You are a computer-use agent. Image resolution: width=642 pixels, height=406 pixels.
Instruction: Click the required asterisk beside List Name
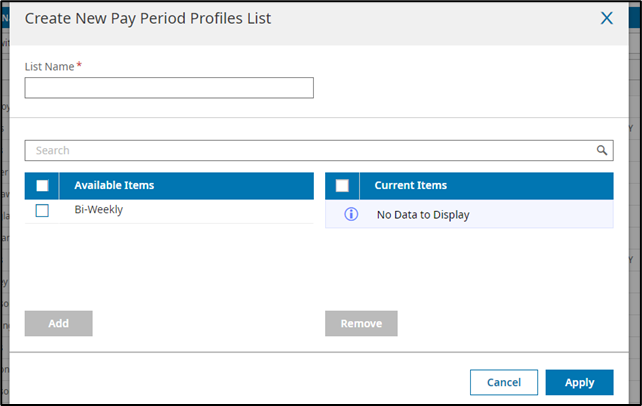click(80, 65)
